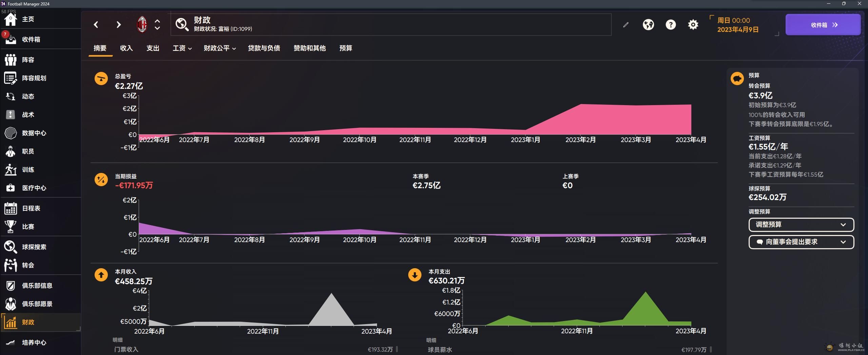Open the 向董事会提出要求 dropdown

(801, 242)
